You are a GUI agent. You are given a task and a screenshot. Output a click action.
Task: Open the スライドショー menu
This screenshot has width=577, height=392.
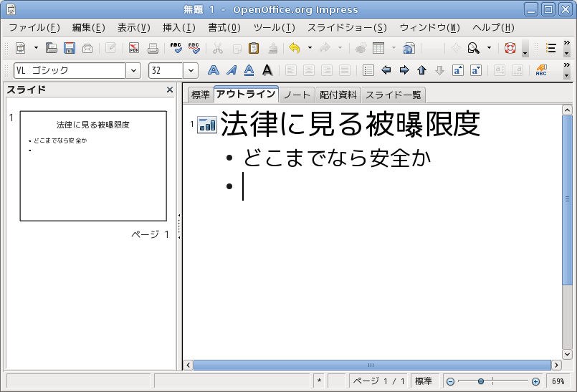click(x=347, y=28)
